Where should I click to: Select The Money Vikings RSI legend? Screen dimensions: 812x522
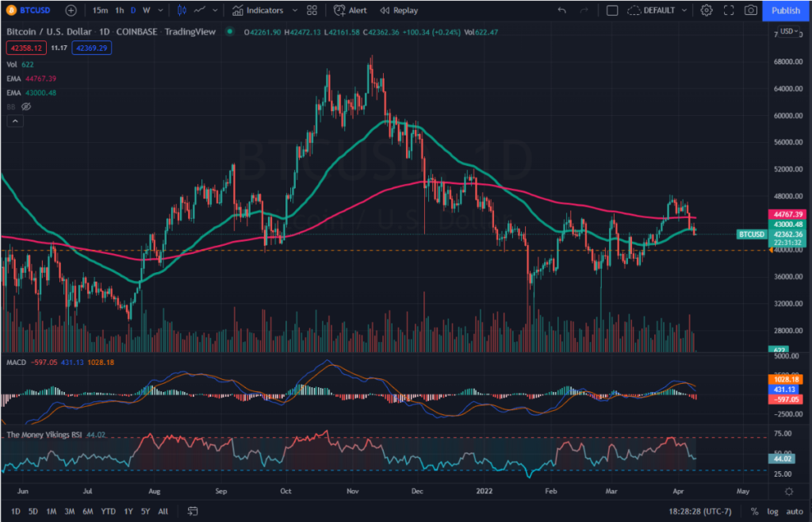pyautogui.click(x=56, y=435)
